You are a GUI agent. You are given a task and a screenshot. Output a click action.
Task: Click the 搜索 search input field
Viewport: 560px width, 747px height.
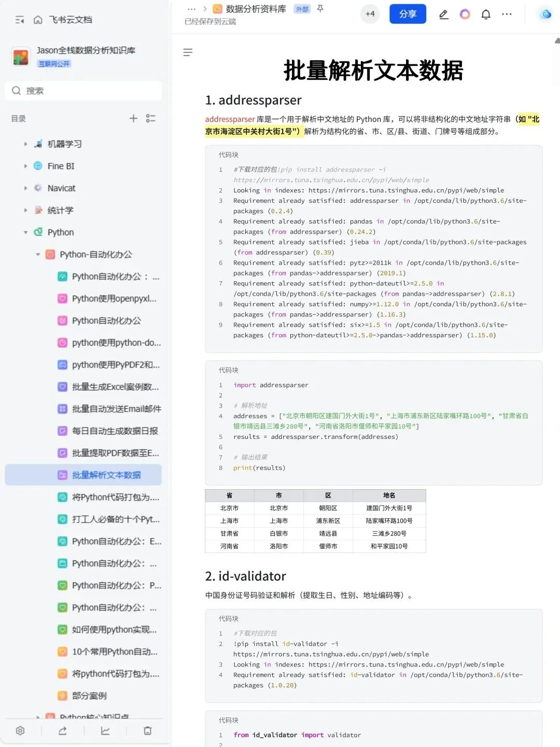83,90
